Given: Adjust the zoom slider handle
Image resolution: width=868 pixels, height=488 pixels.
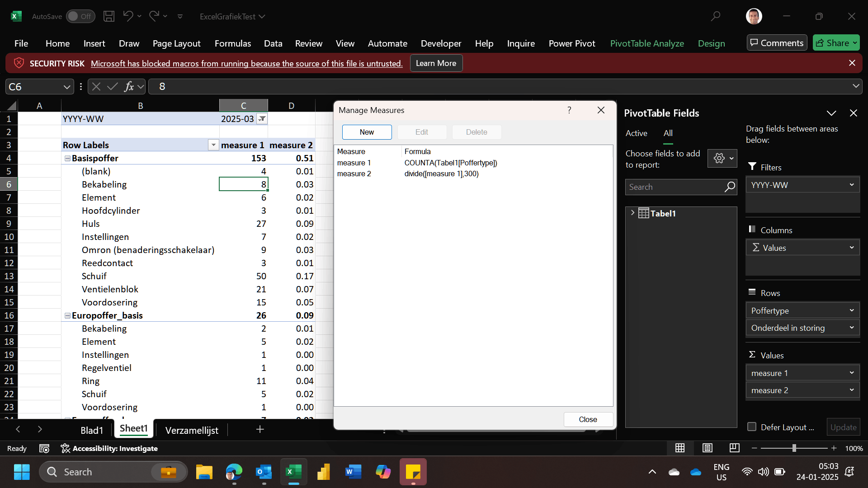Looking at the screenshot, I should click(794, 448).
